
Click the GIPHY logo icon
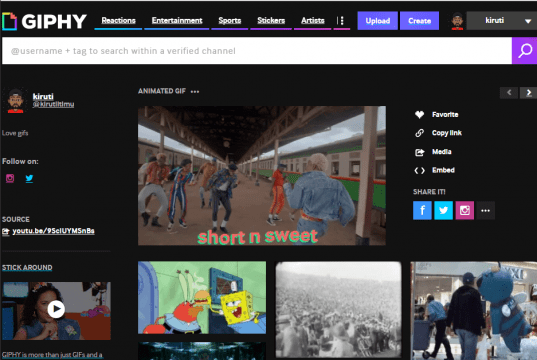tap(9, 21)
